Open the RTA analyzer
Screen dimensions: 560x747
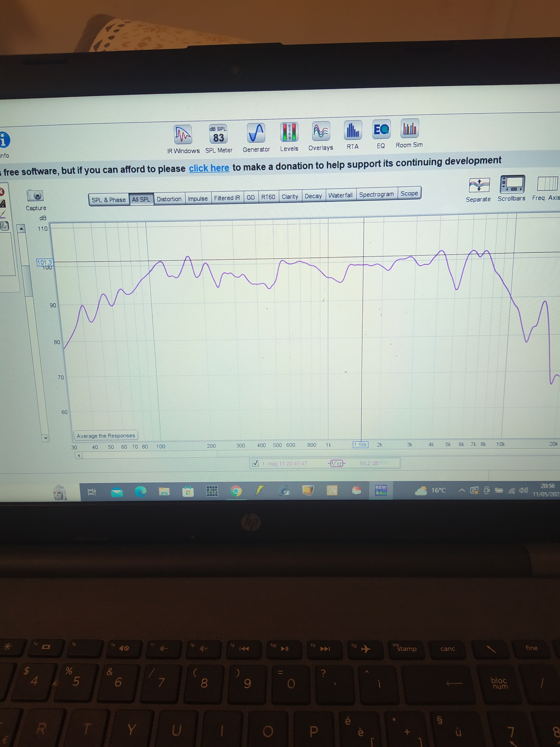[x=352, y=135]
